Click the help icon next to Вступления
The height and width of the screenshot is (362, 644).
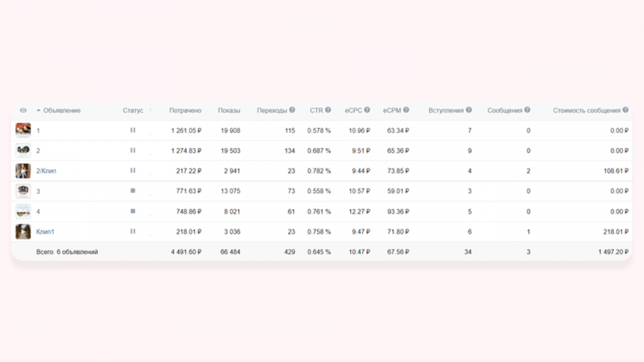(469, 110)
